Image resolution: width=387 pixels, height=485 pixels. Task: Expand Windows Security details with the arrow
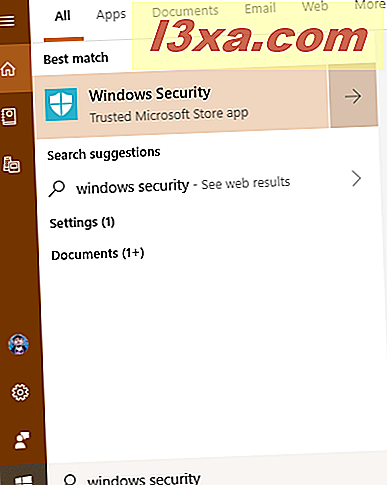(353, 96)
